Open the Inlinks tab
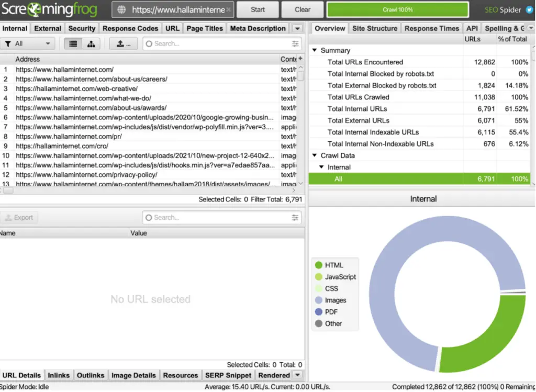 (59, 375)
